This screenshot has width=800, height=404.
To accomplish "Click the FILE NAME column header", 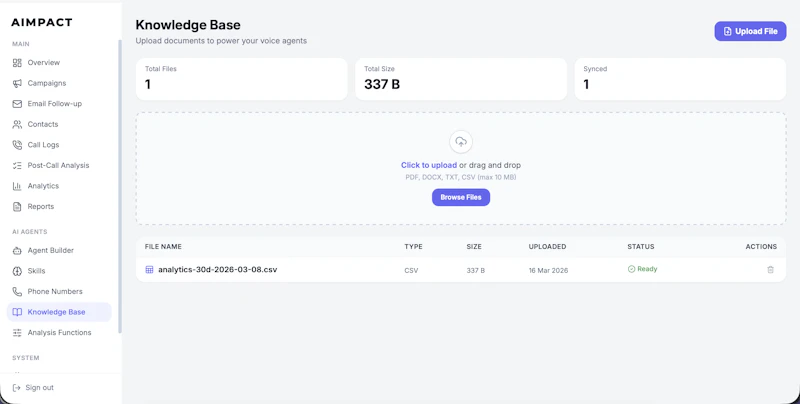I will click(163, 246).
